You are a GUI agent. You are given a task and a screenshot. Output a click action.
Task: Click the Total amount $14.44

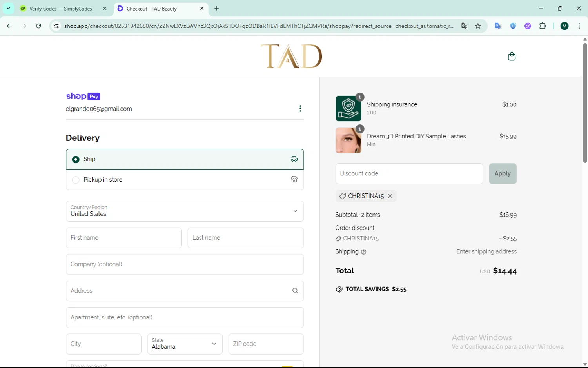[x=505, y=271]
